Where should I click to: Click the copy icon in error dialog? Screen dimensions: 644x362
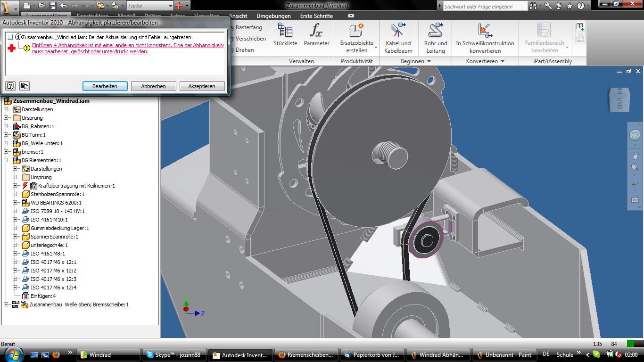[x=25, y=86]
